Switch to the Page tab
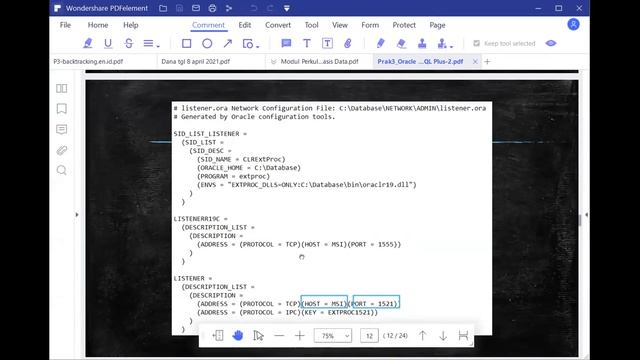 [437, 25]
